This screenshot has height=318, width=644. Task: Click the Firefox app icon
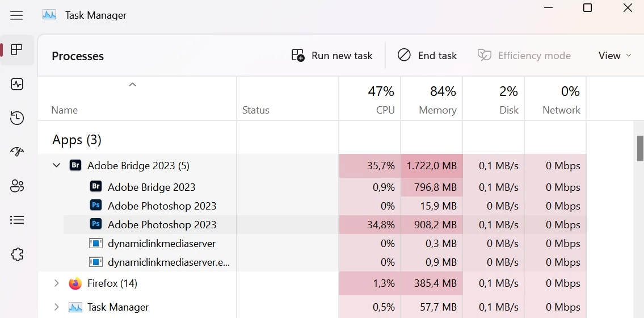pyautogui.click(x=75, y=283)
